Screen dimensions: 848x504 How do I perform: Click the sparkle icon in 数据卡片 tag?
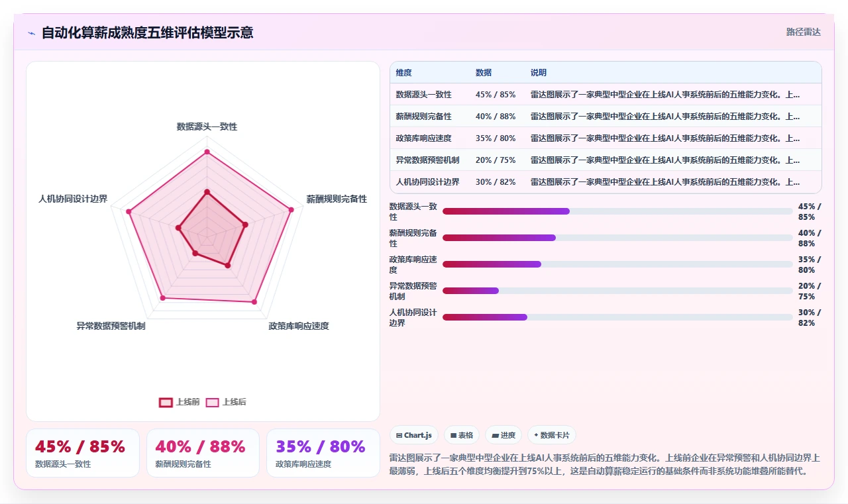pos(536,435)
